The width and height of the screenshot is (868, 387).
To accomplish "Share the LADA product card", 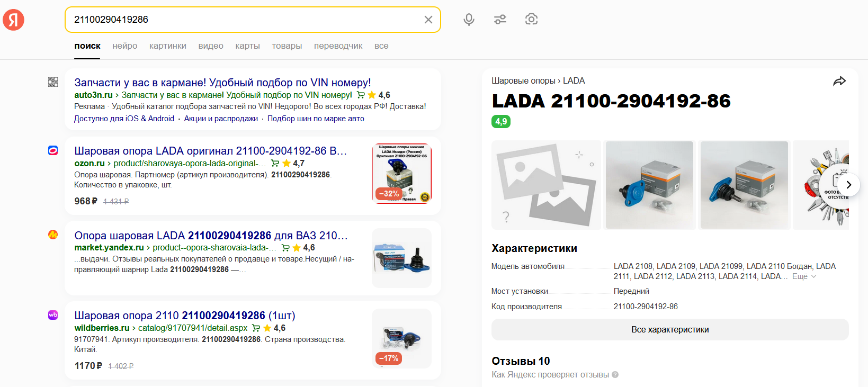I will pos(839,81).
